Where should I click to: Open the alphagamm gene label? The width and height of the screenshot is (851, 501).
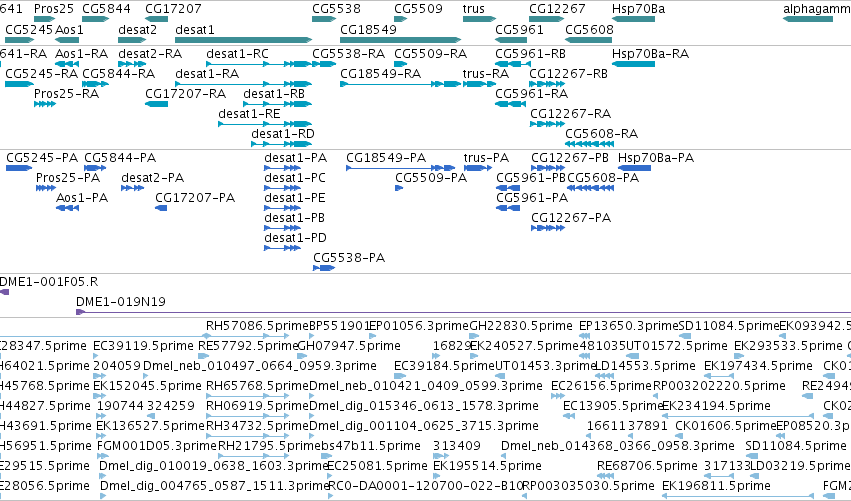point(817,9)
